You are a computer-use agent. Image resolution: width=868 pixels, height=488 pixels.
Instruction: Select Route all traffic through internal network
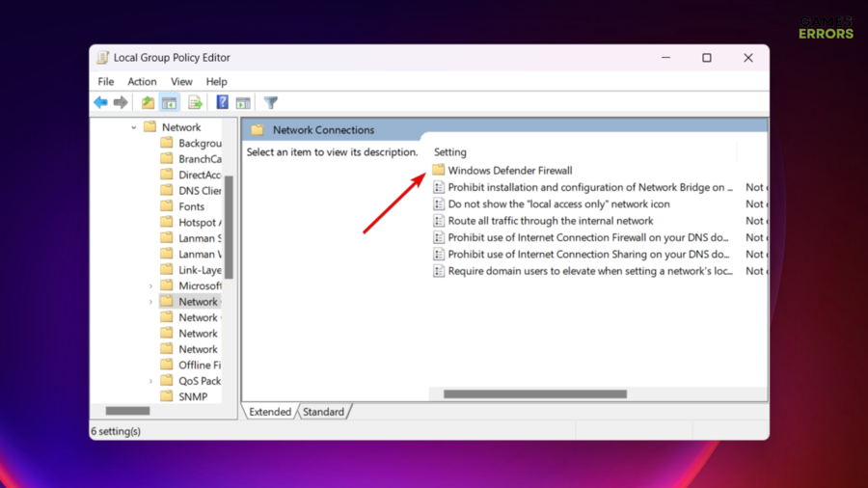point(550,221)
